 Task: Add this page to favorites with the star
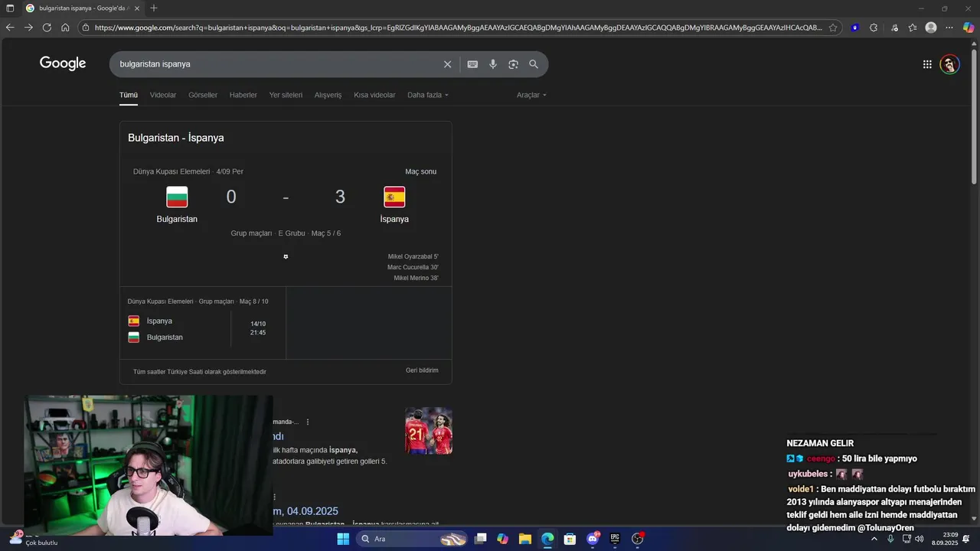(833, 28)
